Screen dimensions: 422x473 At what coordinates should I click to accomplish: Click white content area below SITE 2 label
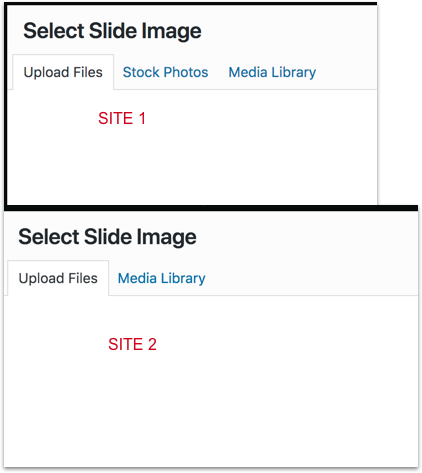[211, 410]
